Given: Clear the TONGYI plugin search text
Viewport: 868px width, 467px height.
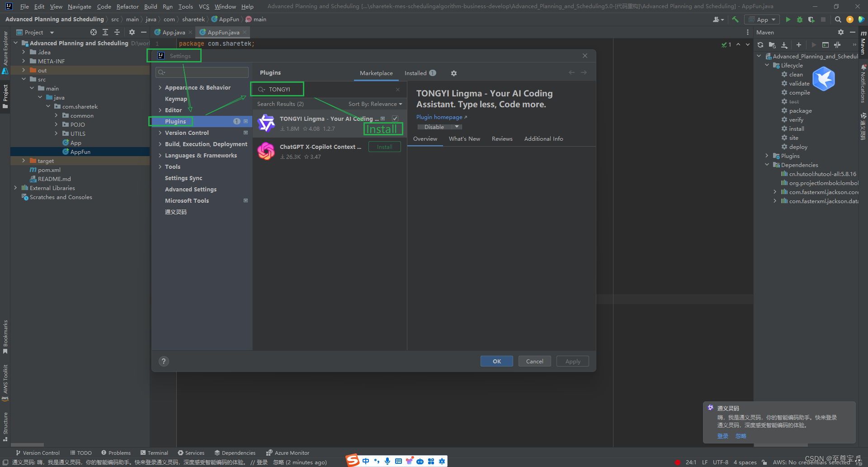Looking at the screenshot, I should tap(398, 90).
